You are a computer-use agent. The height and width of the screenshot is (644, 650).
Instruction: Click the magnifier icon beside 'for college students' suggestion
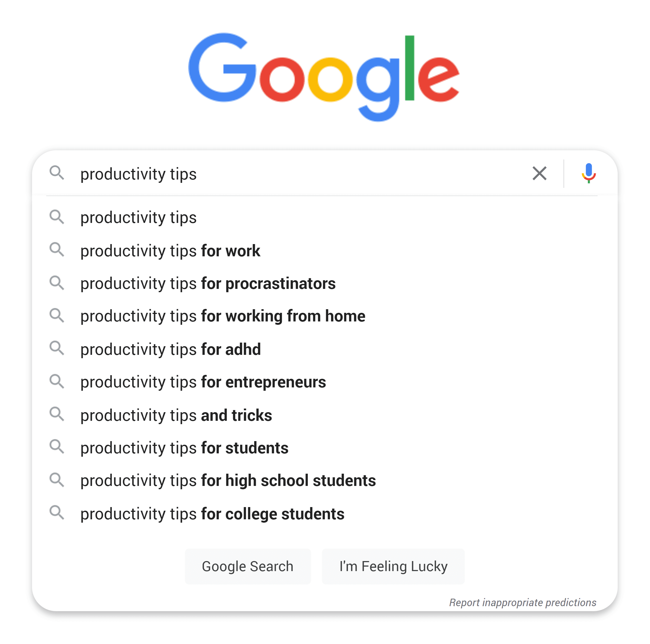tap(57, 513)
